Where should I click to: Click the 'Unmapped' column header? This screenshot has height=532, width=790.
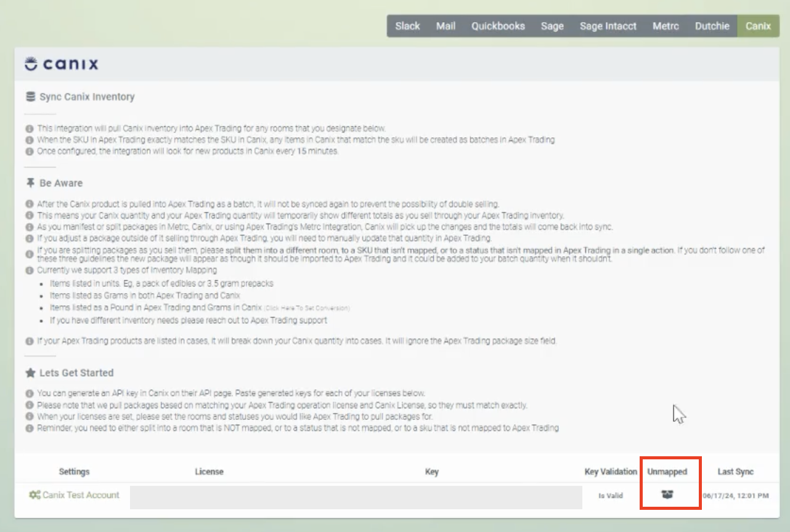(x=667, y=472)
